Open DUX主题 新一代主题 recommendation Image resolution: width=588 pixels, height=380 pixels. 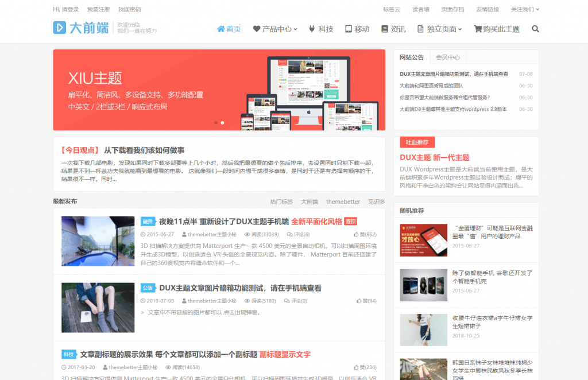click(x=435, y=158)
